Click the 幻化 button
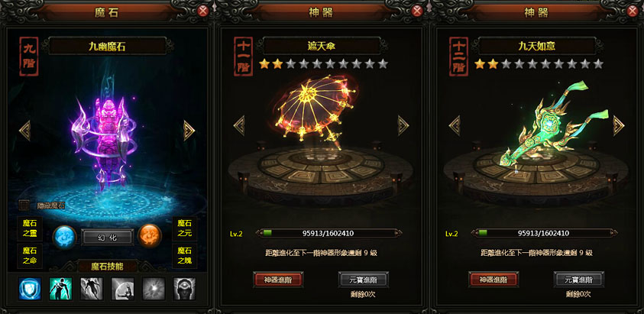This screenshot has width=644, height=314. (x=107, y=237)
